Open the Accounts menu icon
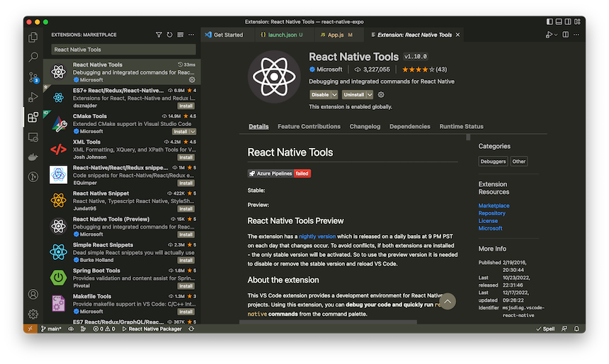 pos(33,295)
